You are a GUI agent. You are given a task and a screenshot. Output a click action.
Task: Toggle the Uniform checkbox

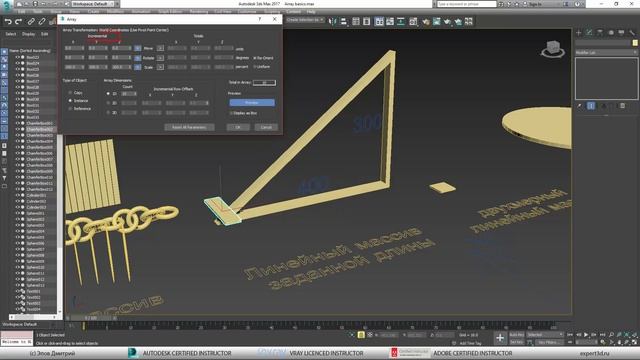click(x=255, y=67)
